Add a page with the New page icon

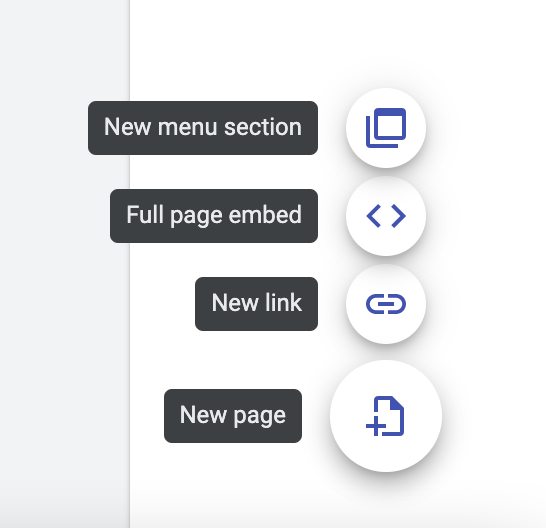coord(385,416)
